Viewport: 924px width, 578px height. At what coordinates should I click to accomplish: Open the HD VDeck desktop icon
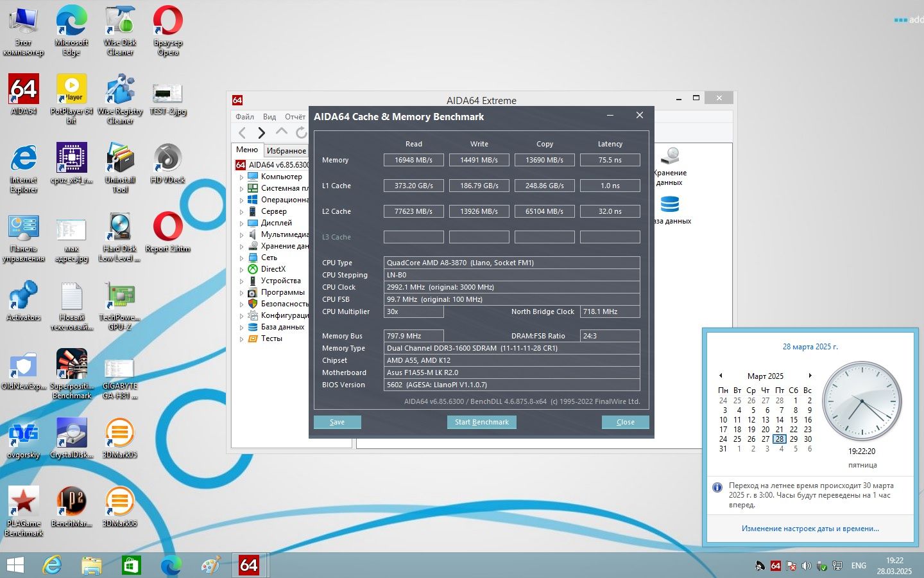(167, 163)
